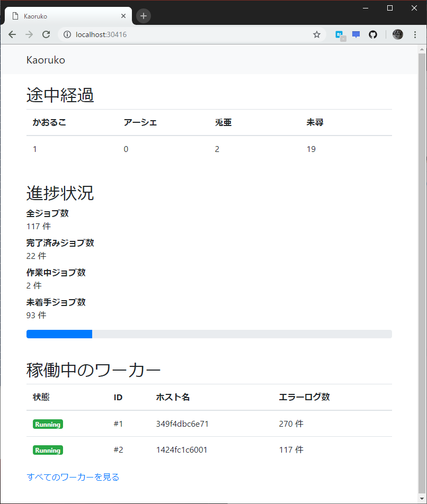Click the 進捗状況 heading
Viewport: 427px width, 504px height.
pos(60,193)
